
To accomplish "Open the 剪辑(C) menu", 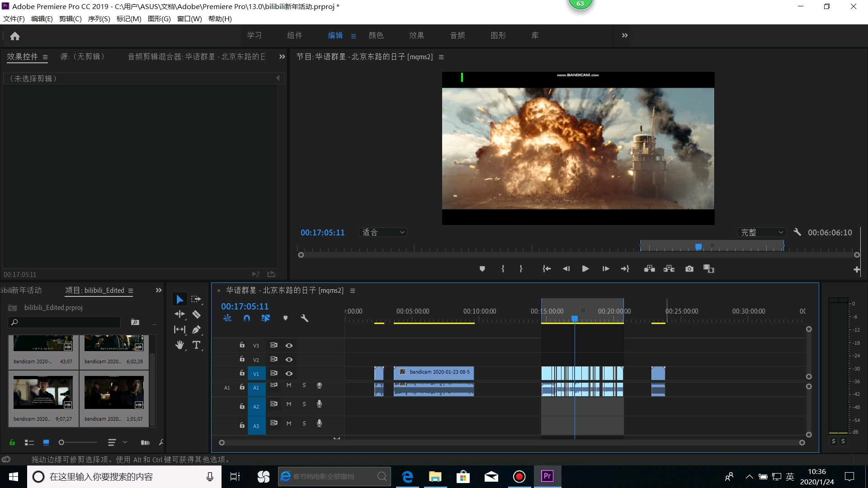I will (x=70, y=19).
